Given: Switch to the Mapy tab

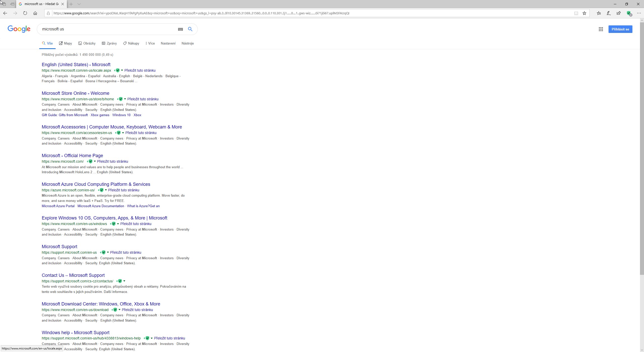Looking at the screenshot, I should [65, 43].
